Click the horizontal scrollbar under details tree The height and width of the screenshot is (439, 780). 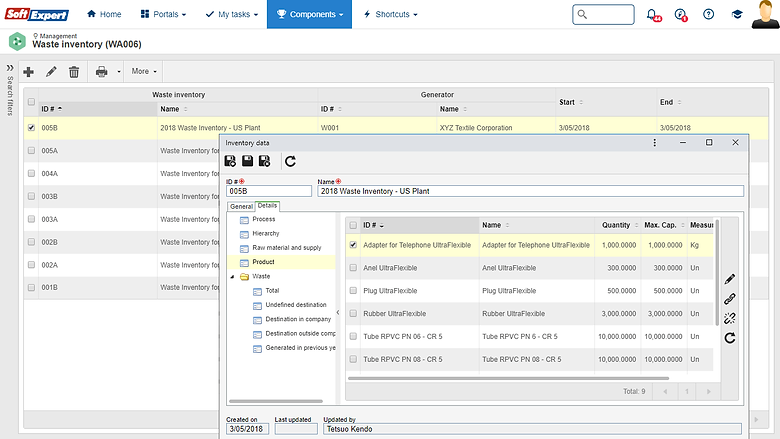coord(276,401)
